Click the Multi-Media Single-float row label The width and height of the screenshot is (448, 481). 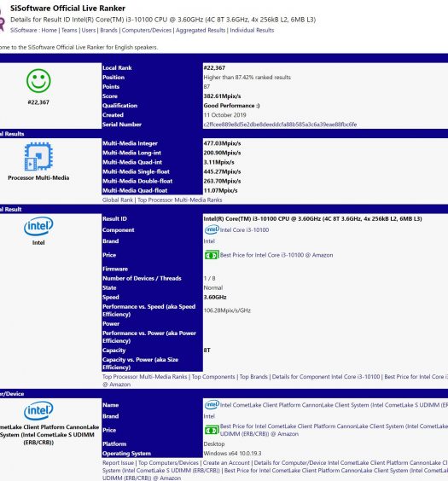tap(136, 171)
